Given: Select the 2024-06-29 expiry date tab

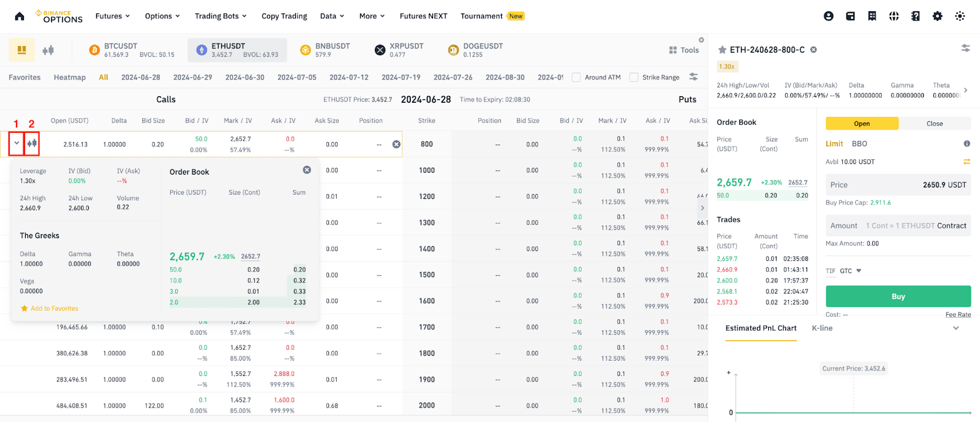Looking at the screenshot, I should [192, 77].
